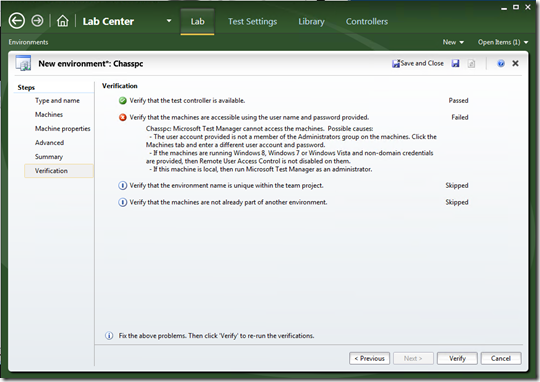Click the Lab Center title text
Image resolution: width=540 pixels, height=382 pixels.
coord(108,21)
